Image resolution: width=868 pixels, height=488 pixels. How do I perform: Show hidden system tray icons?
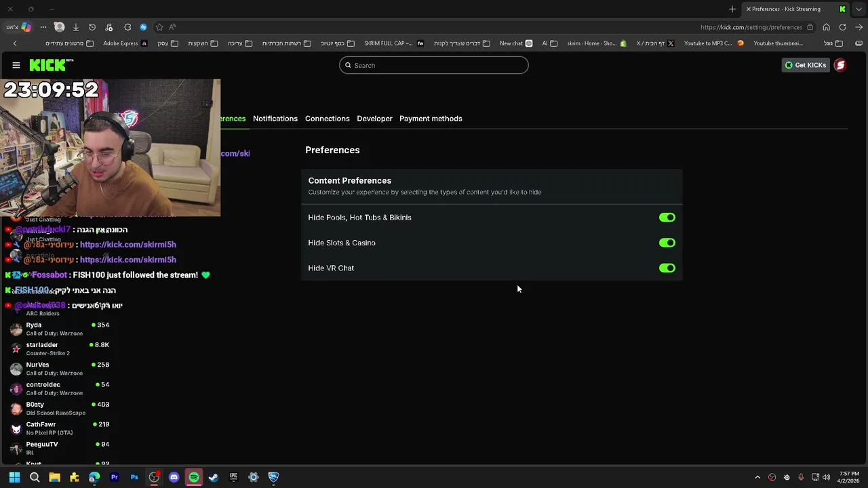[x=757, y=477]
